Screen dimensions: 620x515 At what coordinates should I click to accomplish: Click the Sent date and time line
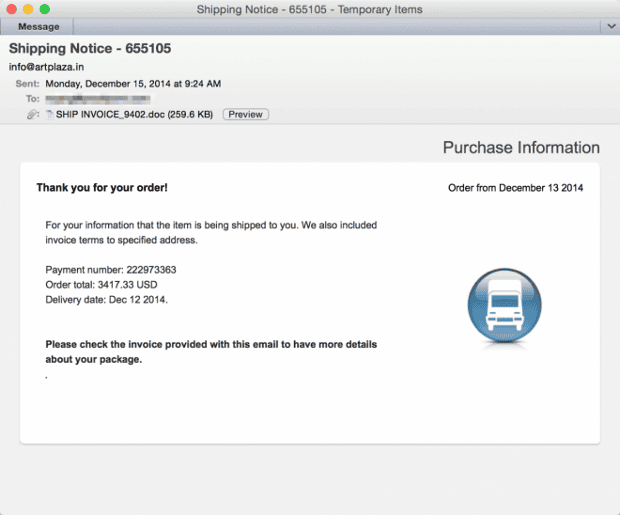pyautogui.click(x=133, y=83)
